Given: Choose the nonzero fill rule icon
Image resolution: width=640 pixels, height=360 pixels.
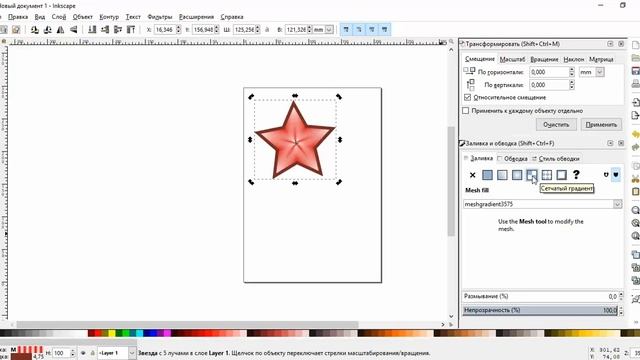Looking at the screenshot, I should (616, 175).
